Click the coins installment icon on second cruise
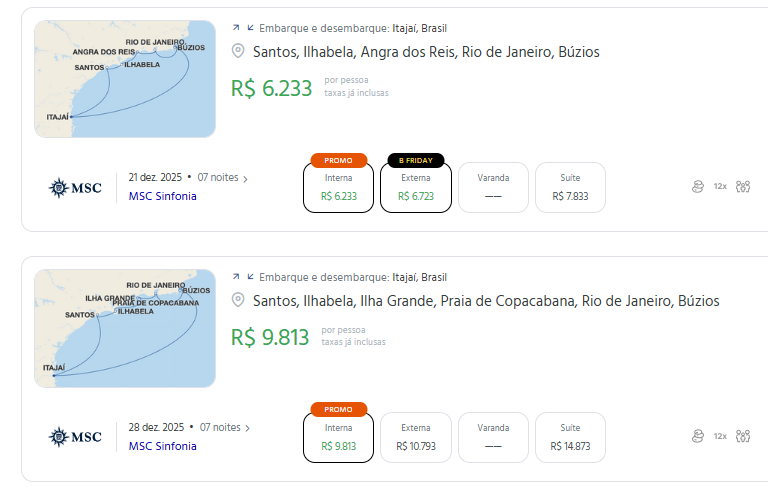This screenshot has width=768, height=494. [x=697, y=436]
